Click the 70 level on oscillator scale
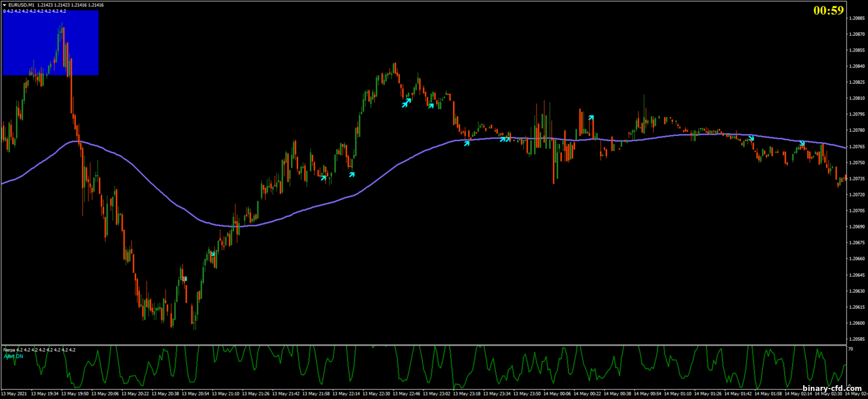The height and width of the screenshot is (399, 868). [851, 349]
